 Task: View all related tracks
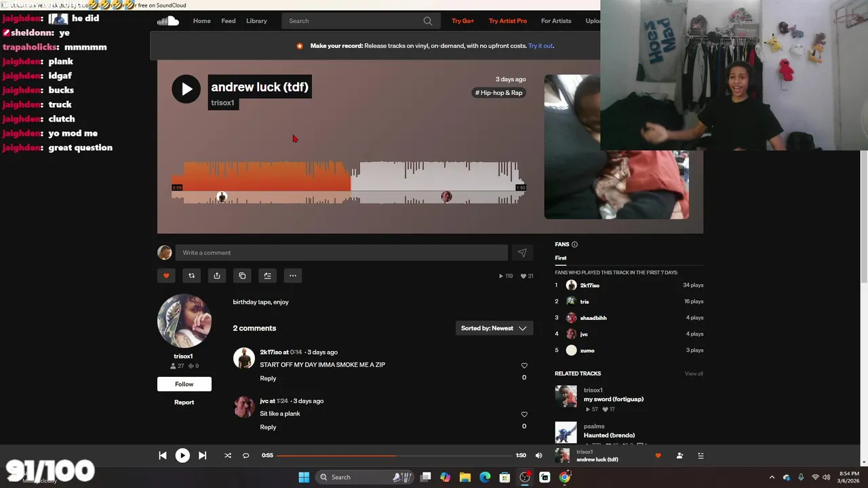point(694,373)
